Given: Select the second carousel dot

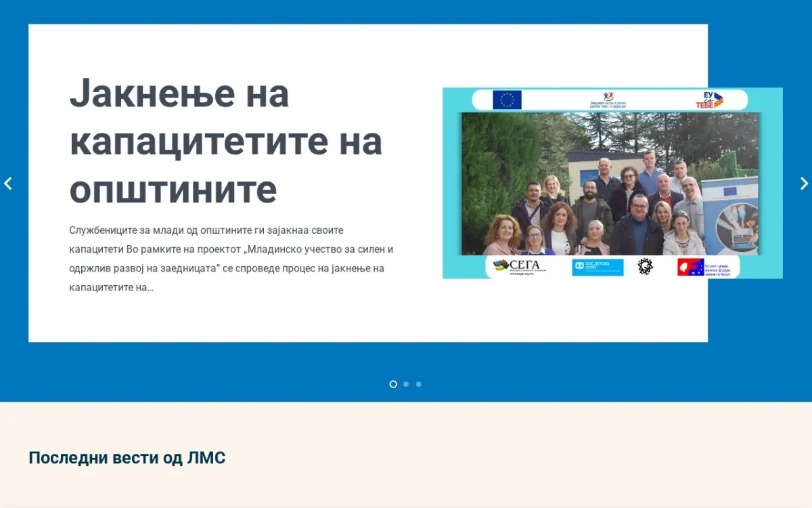Looking at the screenshot, I should pyautogui.click(x=406, y=384).
